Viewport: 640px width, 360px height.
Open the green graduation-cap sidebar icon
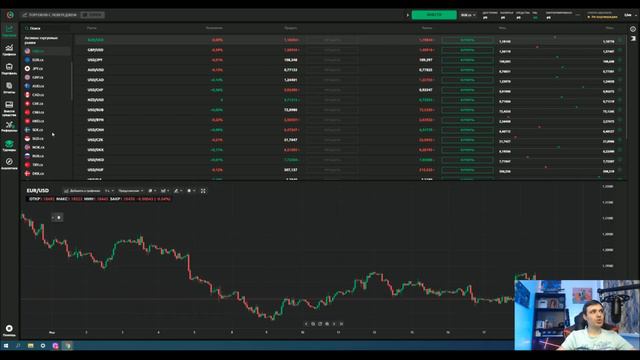point(9,145)
